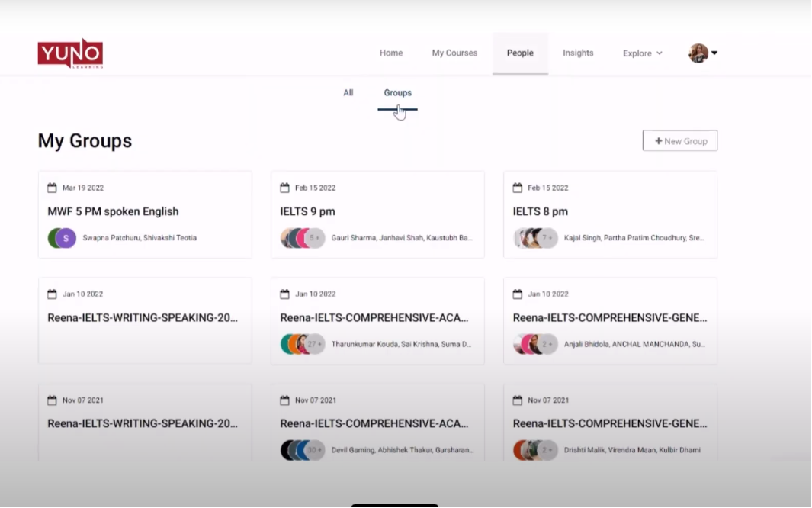The width and height of the screenshot is (812, 508).
Task: Click the 5+ members badge on IELTS 9 pm
Action: 315,238
